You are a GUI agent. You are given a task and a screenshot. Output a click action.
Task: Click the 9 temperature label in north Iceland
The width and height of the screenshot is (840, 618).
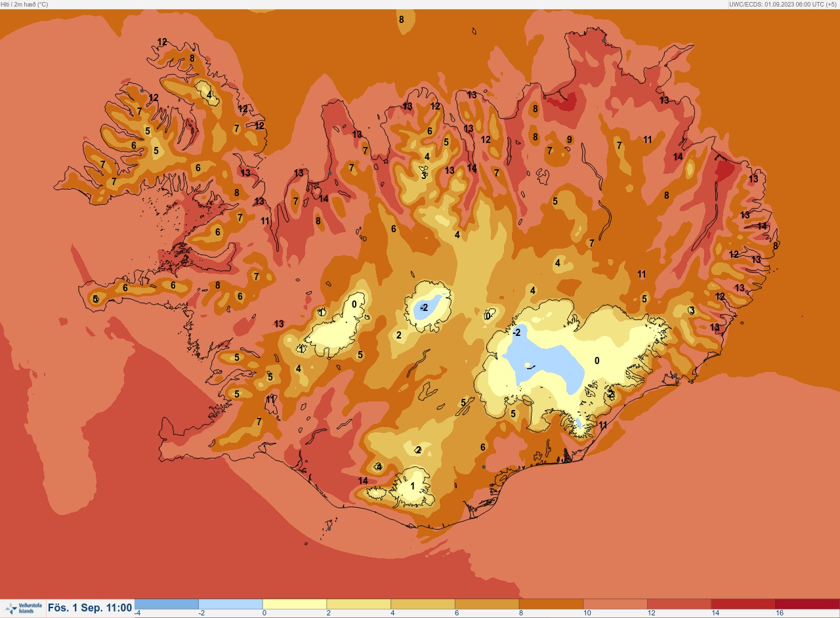point(570,139)
